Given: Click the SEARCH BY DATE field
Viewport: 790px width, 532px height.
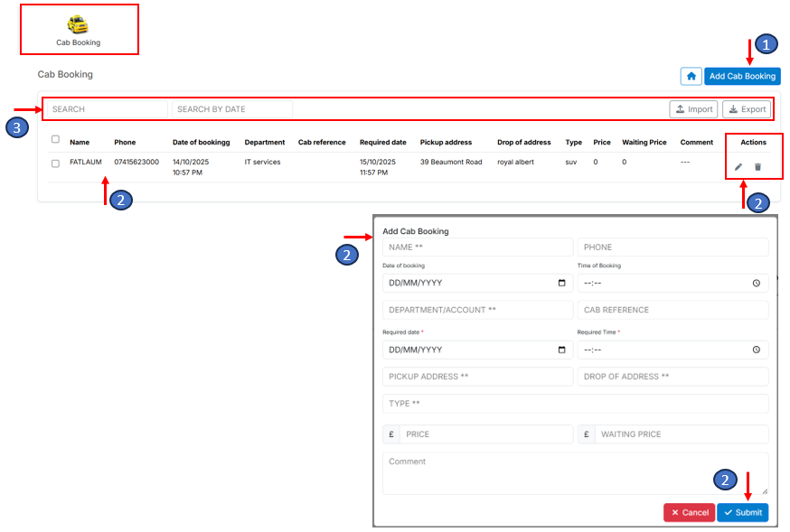Looking at the screenshot, I should click(231, 109).
